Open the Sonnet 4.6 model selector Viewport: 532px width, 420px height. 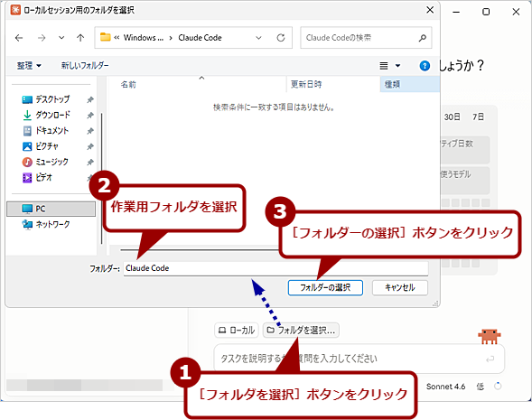[445, 387]
